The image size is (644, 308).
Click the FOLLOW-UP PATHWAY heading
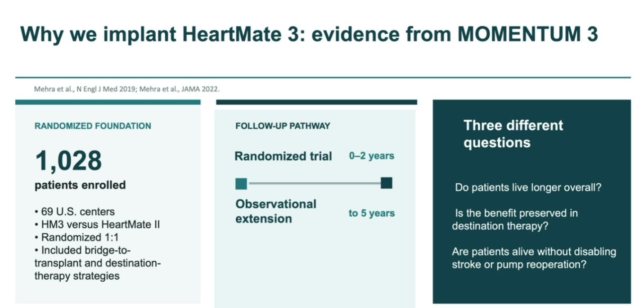[x=283, y=126]
